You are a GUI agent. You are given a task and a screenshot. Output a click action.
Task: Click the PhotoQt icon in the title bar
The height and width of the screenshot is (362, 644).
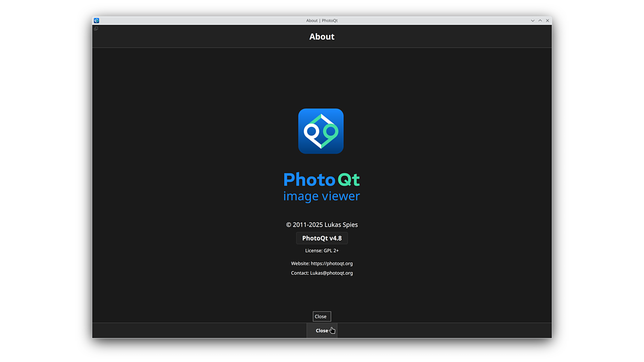click(x=96, y=21)
